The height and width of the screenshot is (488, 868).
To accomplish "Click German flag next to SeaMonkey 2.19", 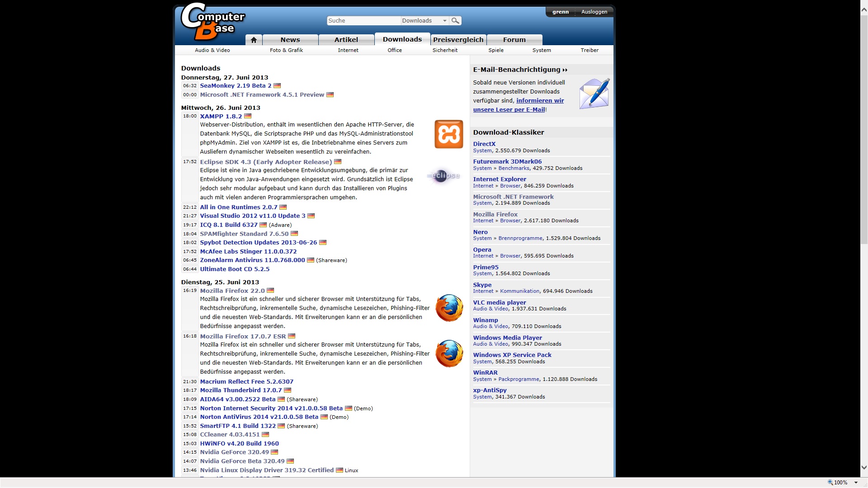I will tap(277, 86).
